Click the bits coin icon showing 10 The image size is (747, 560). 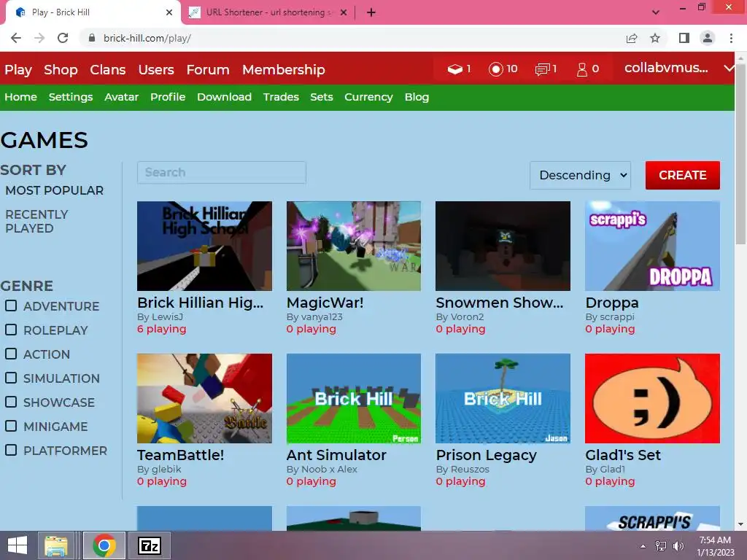click(x=495, y=69)
